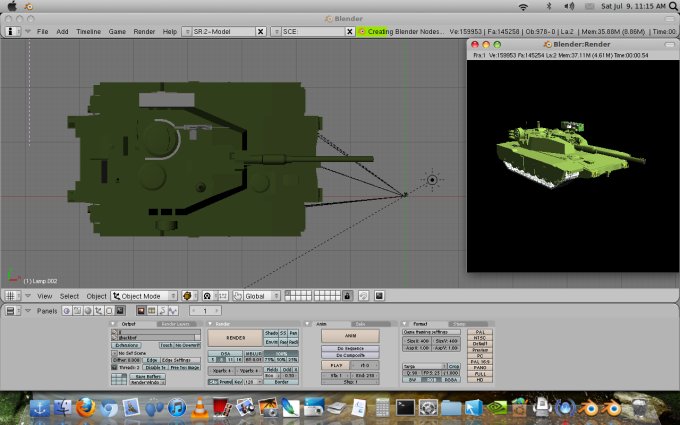This screenshot has height=425, width=680.
Task: Toggle the Do Composite option
Action: (x=350, y=355)
